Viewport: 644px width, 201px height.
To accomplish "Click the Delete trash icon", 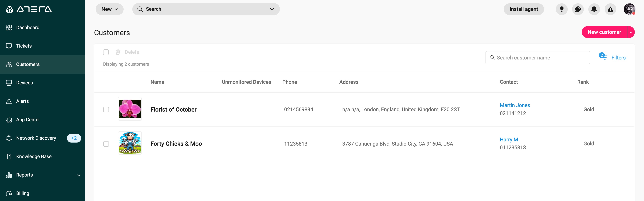I will 118,52.
